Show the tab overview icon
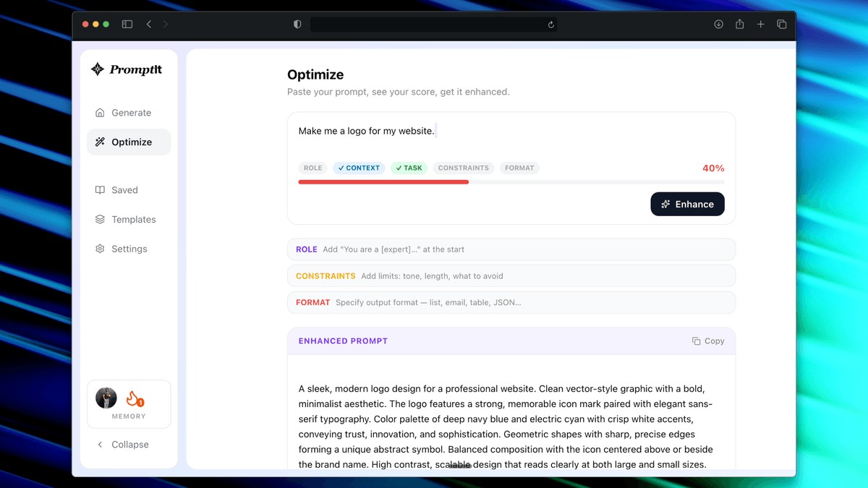The height and width of the screenshot is (488, 868). coord(782,24)
